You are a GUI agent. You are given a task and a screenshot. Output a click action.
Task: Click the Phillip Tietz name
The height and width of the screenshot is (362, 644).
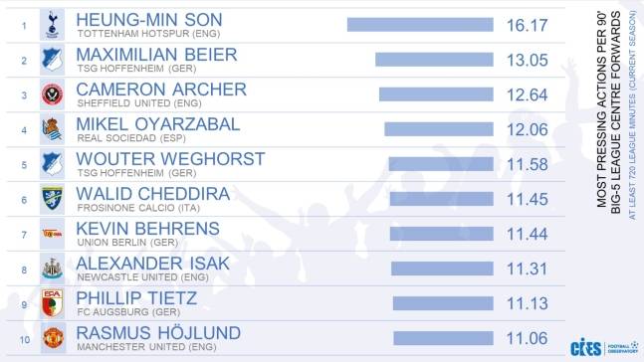[136, 298]
